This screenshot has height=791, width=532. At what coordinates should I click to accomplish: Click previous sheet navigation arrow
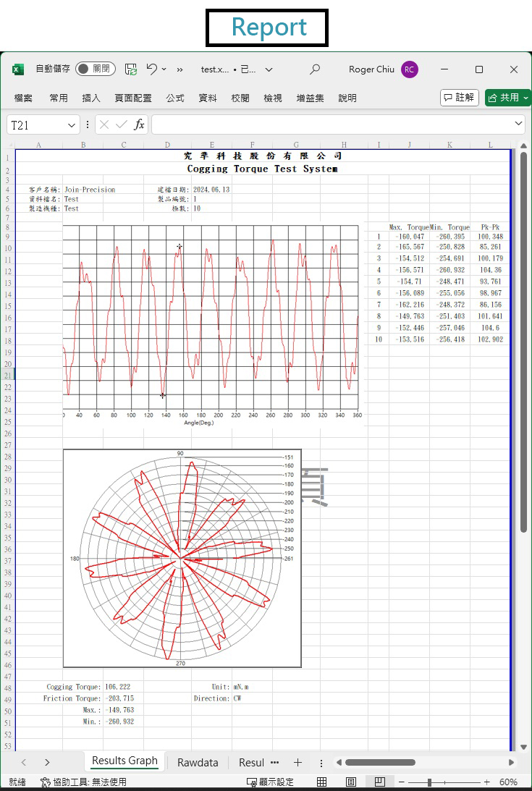24,762
